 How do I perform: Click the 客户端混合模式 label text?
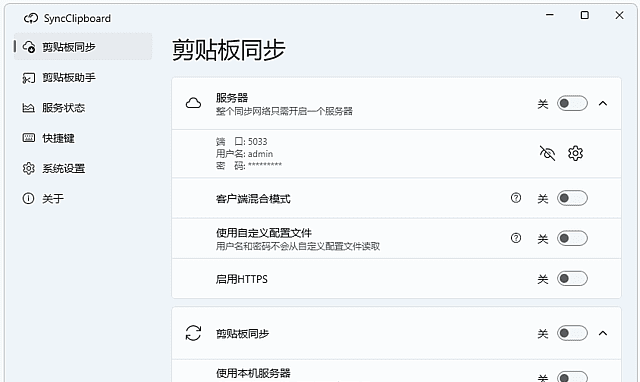(253, 199)
